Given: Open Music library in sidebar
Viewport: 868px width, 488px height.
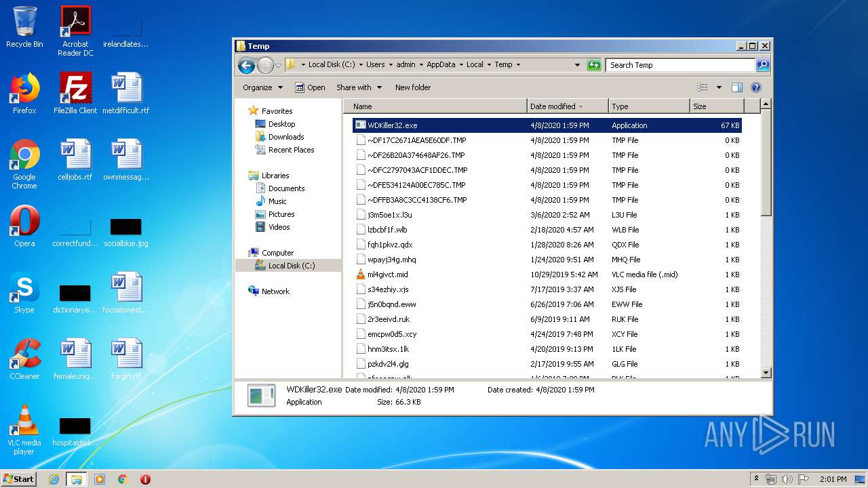Looking at the screenshot, I should (277, 201).
